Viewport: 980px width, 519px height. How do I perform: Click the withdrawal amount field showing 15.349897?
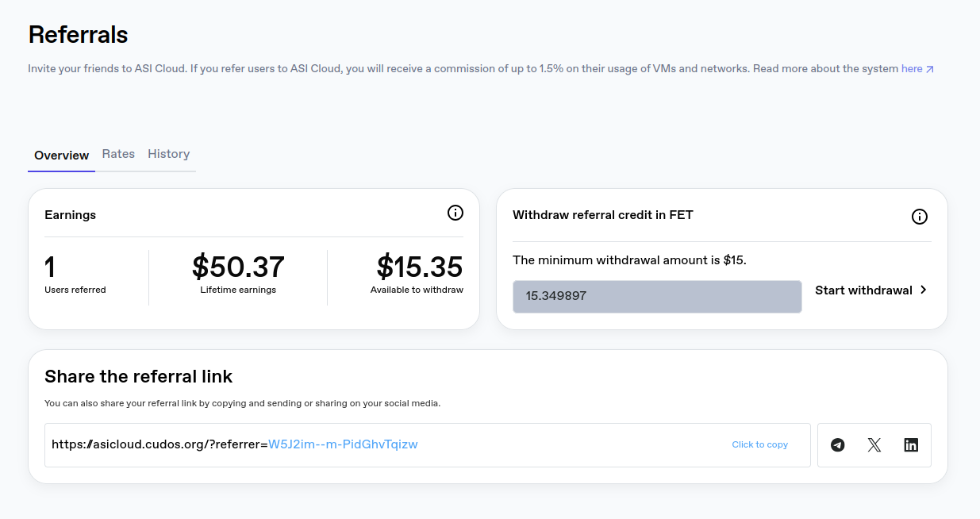pos(657,296)
